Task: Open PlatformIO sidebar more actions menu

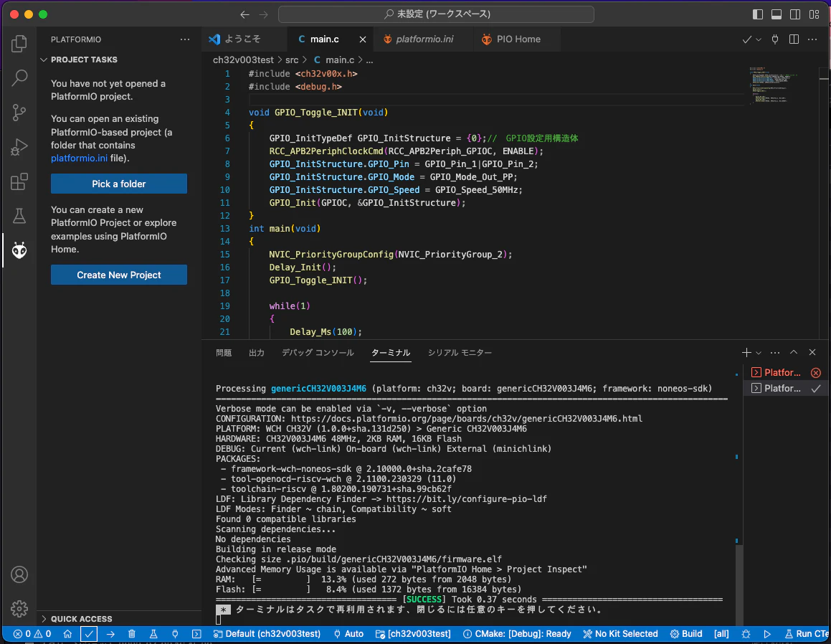Action: (x=184, y=39)
